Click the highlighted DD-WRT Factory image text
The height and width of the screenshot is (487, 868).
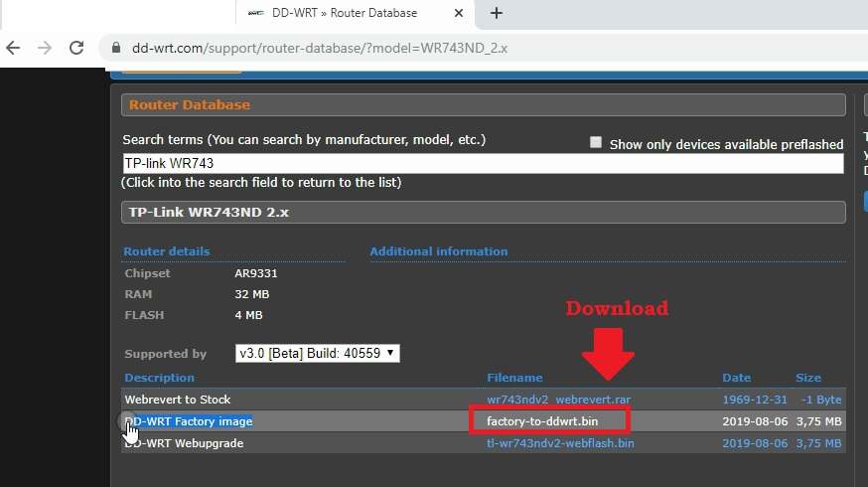click(189, 421)
